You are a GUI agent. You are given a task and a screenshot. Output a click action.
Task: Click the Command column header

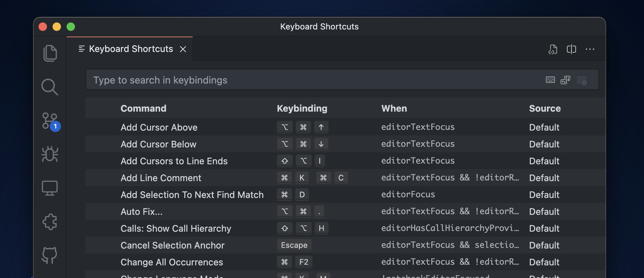tap(143, 108)
